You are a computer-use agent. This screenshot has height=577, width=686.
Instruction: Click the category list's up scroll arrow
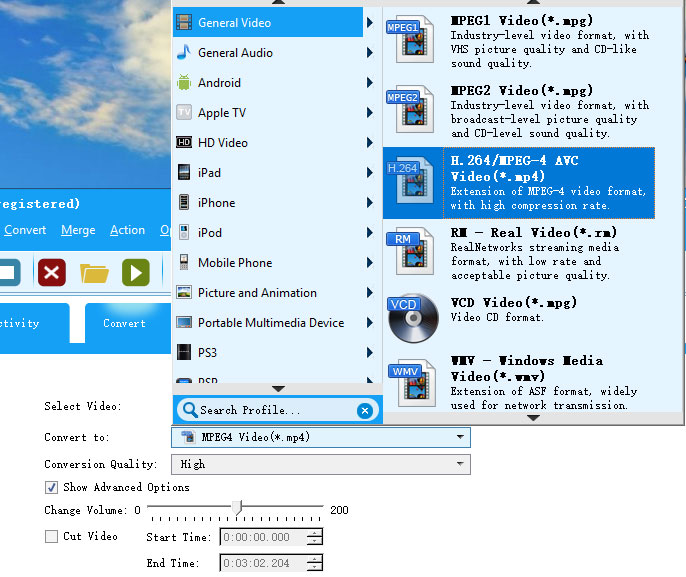click(x=278, y=3)
